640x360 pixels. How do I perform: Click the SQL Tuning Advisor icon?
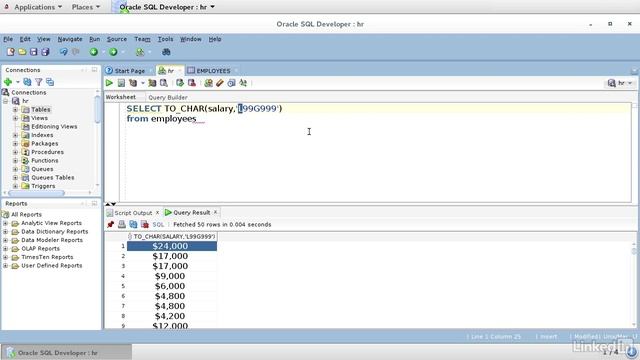point(164,83)
